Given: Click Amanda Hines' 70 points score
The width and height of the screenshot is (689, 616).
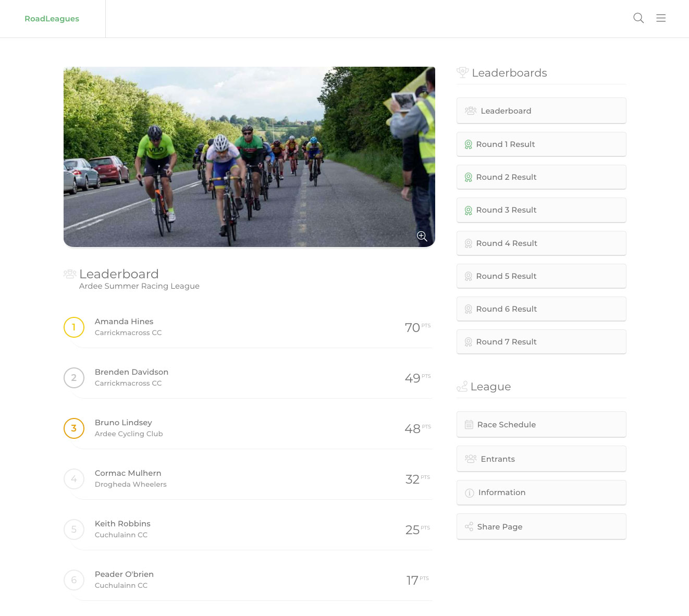Looking at the screenshot, I should pyautogui.click(x=417, y=327).
